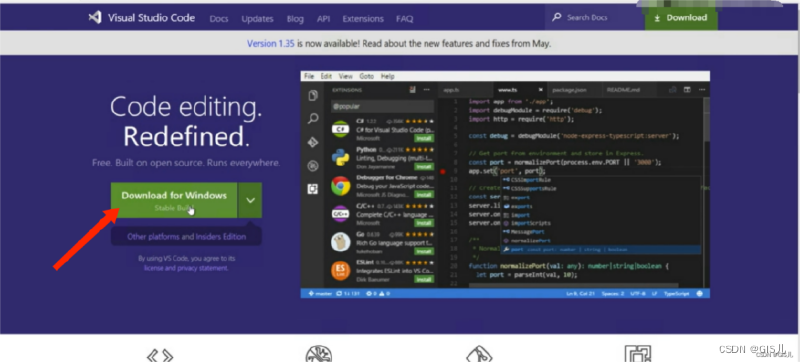Focus the Search Docs input field
Viewport: 800px width, 363px height.
coord(594,18)
